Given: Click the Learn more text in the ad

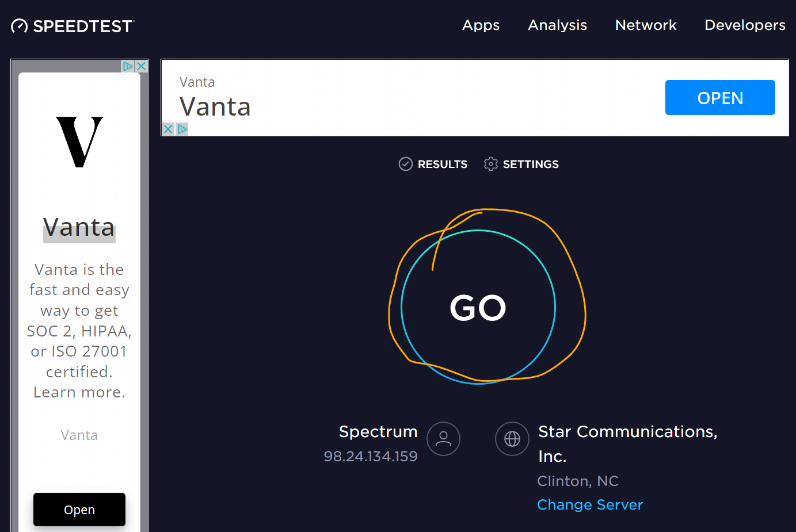Looking at the screenshot, I should pyautogui.click(x=79, y=392).
